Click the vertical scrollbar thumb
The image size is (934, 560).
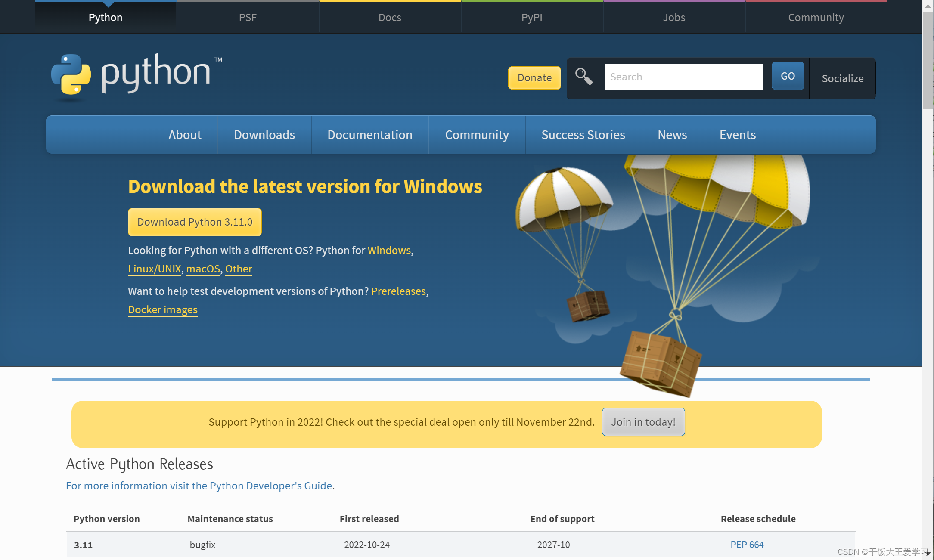click(928, 60)
